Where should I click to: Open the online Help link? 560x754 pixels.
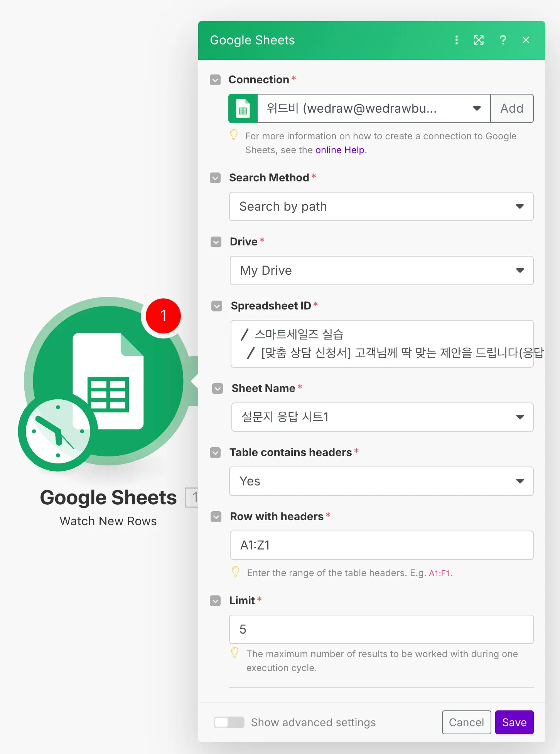pos(340,150)
